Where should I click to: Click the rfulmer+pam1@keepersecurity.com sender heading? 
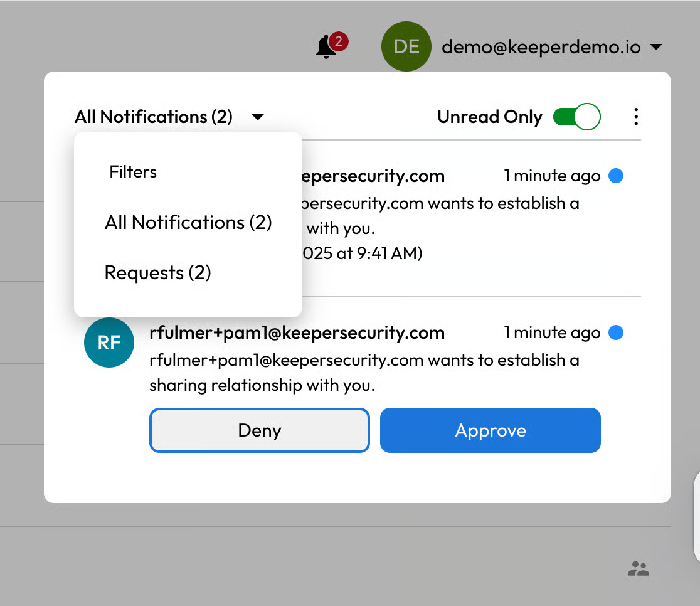(x=297, y=333)
